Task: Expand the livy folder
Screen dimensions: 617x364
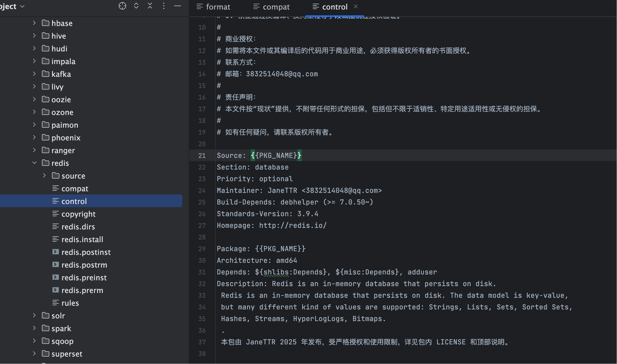Action: (34, 87)
